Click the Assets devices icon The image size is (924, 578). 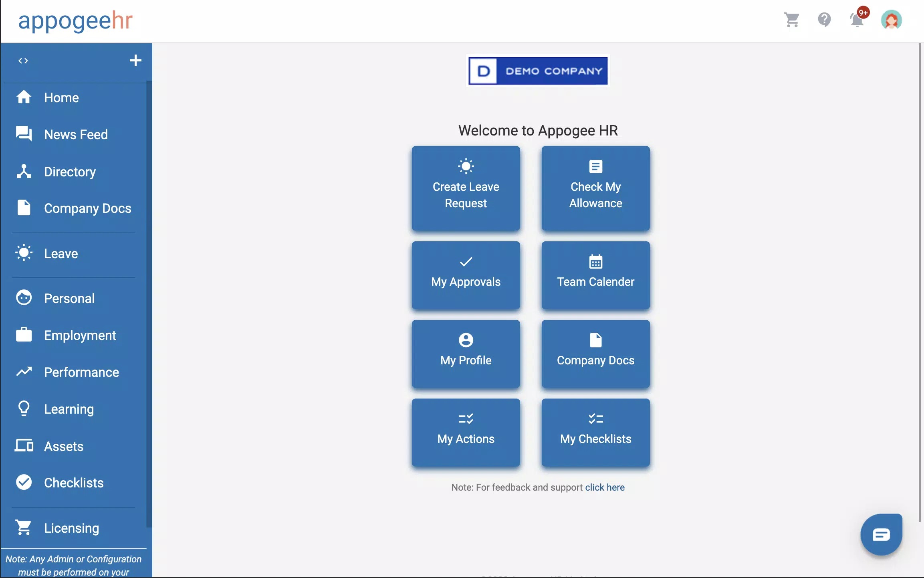(x=24, y=446)
